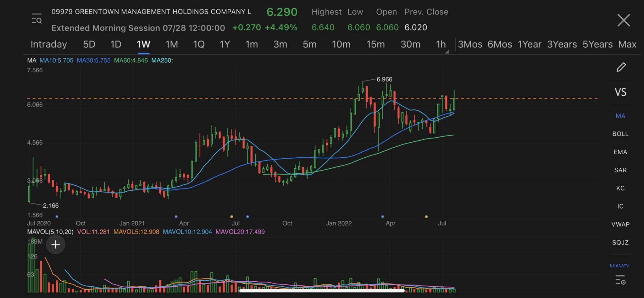Set chart range to 3Mos
The image size is (644, 298).
click(470, 44)
